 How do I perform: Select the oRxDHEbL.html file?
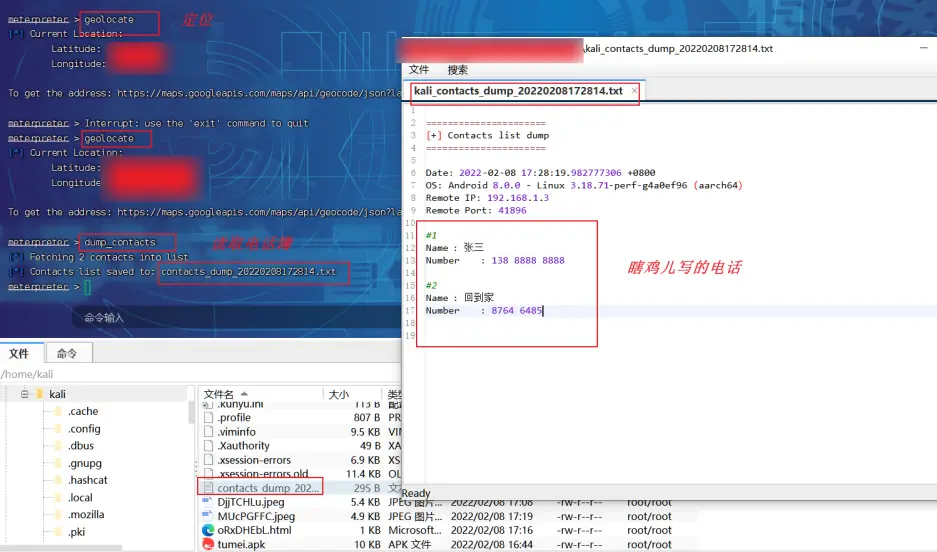(255, 530)
